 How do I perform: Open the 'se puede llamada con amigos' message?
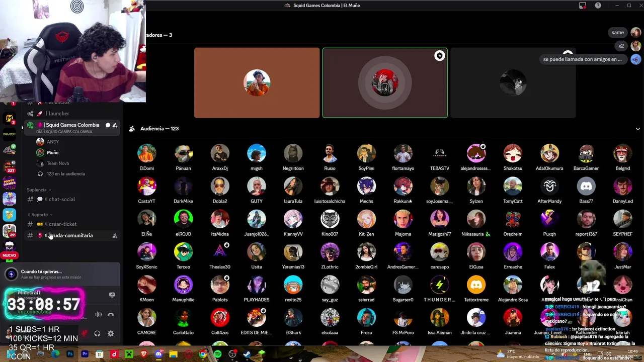point(582,59)
